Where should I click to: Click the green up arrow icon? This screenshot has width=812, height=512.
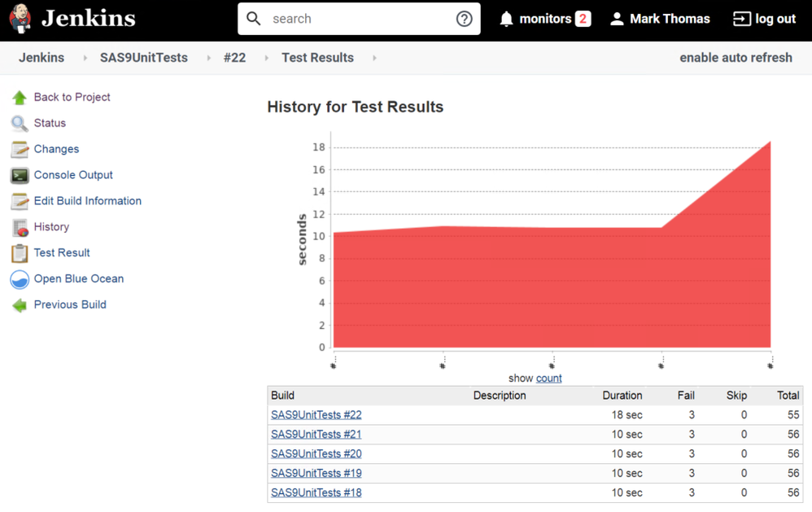tap(20, 98)
